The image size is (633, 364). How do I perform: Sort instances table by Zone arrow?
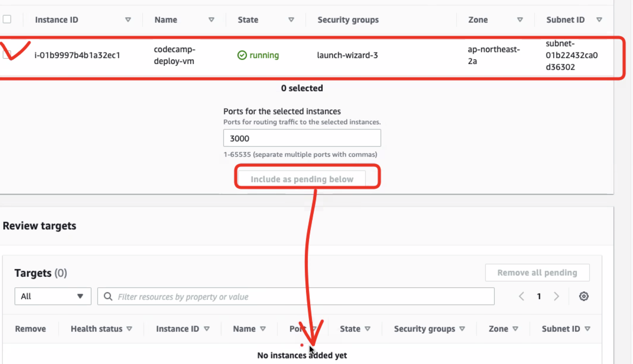[x=520, y=20]
